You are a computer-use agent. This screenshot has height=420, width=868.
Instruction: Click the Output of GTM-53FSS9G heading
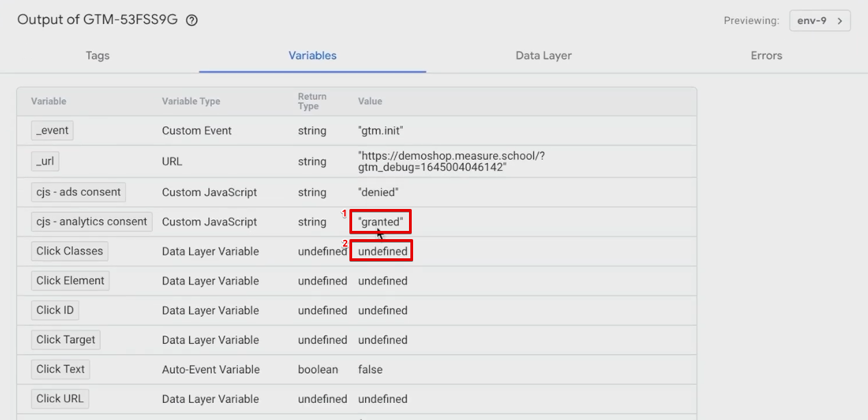pyautogui.click(x=97, y=20)
